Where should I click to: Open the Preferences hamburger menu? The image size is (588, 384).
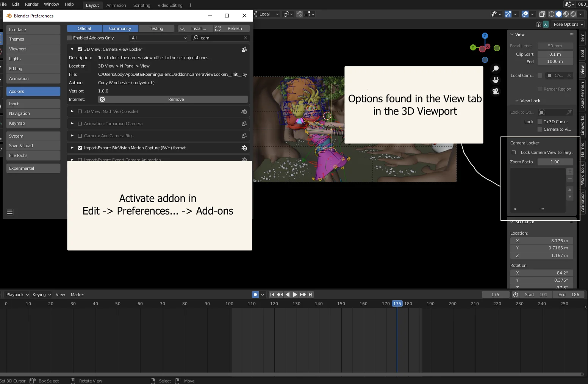(10, 212)
